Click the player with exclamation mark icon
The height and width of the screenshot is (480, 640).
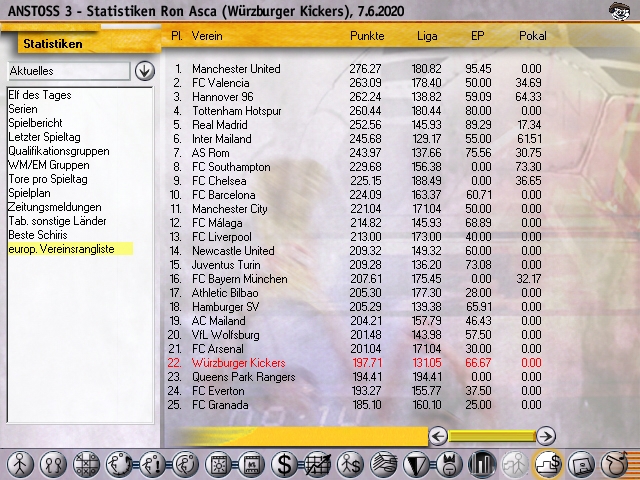click(152, 464)
